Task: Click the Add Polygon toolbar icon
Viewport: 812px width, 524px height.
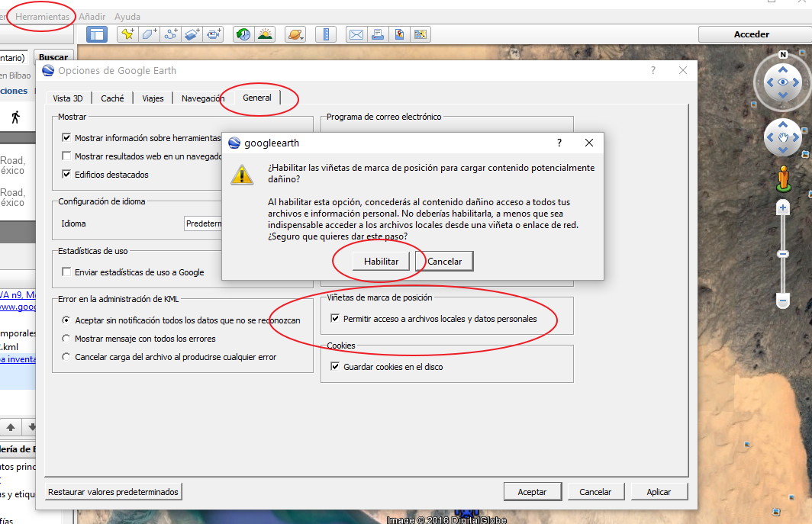Action: point(149,34)
